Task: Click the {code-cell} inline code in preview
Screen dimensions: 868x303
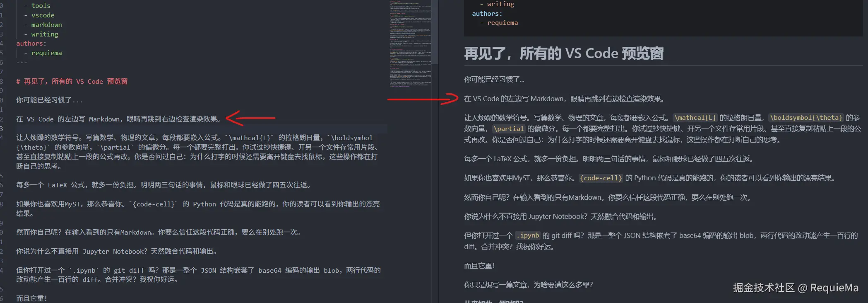Action: coord(601,178)
